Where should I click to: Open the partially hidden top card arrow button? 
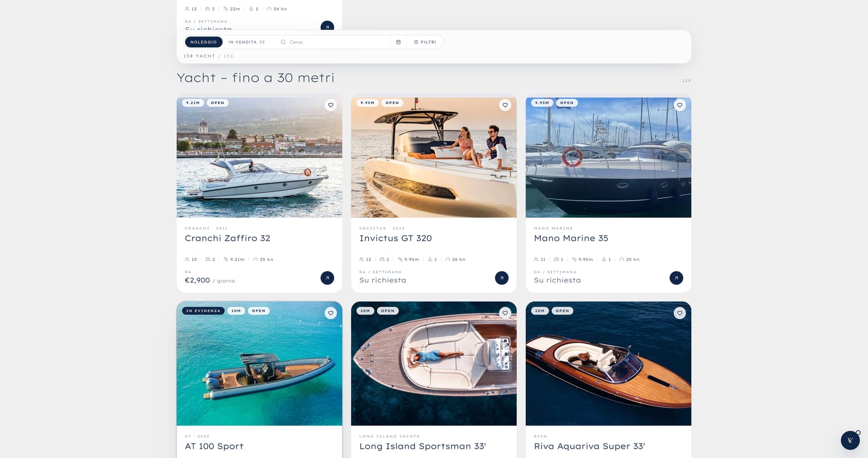click(x=327, y=25)
